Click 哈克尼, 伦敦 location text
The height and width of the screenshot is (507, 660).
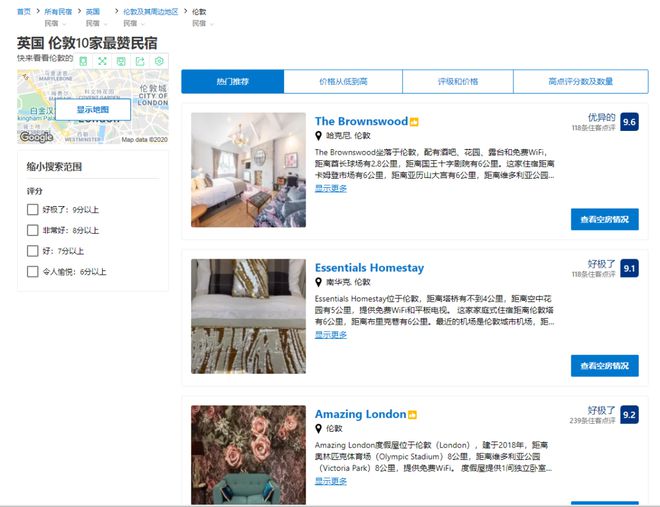click(349, 135)
